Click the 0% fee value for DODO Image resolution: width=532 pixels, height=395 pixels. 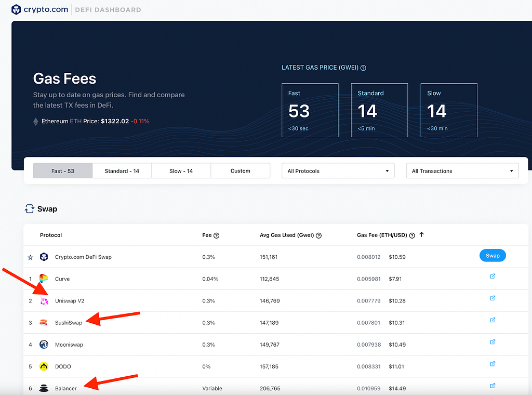pos(206,366)
